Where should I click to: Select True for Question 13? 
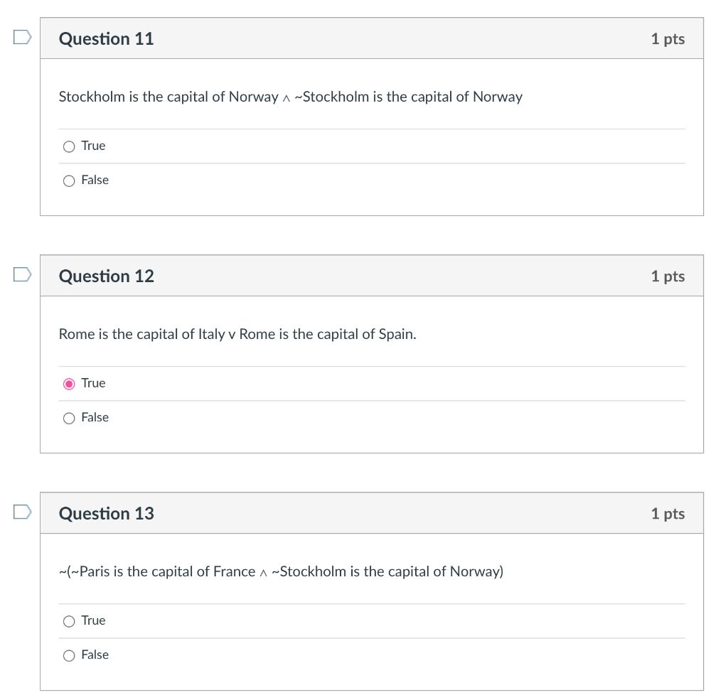69,621
